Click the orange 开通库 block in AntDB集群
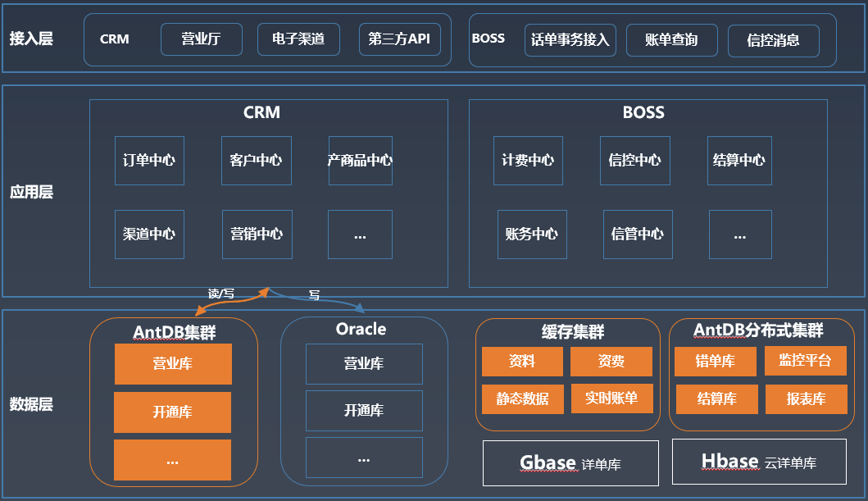The width and height of the screenshot is (868, 501). tap(173, 412)
